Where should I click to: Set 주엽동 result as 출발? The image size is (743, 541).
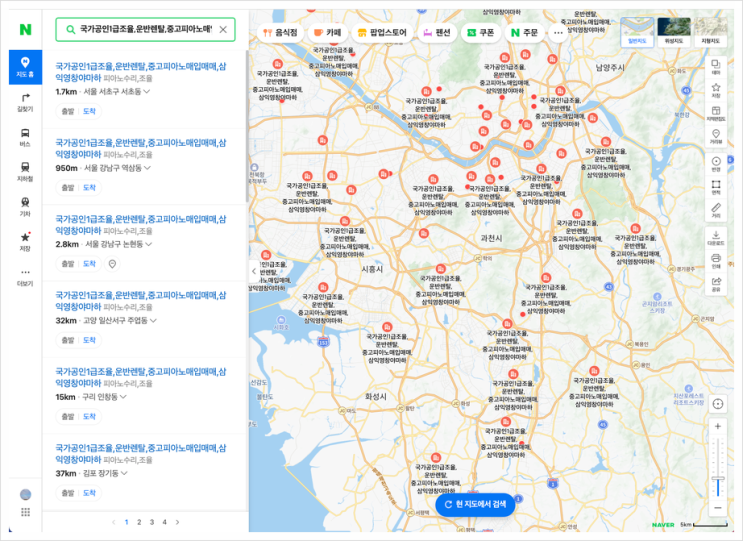(68, 340)
